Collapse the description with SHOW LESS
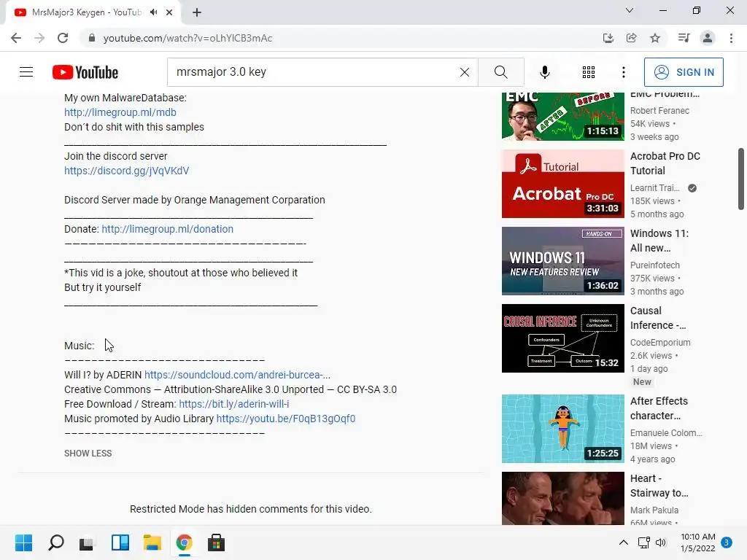The image size is (747, 560). pyautogui.click(x=88, y=454)
